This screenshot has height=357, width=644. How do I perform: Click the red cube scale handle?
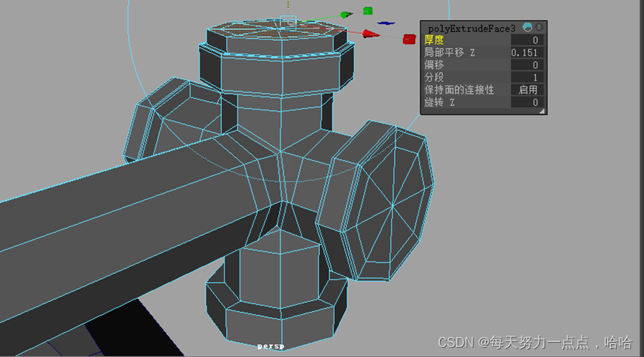coord(409,39)
